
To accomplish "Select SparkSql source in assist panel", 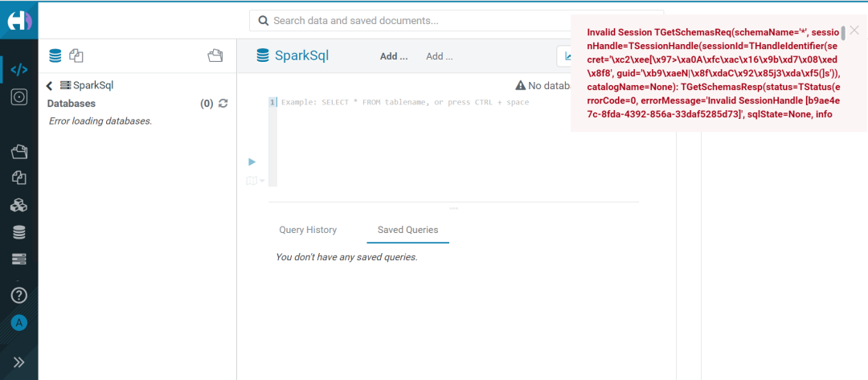I will coord(87,86).
